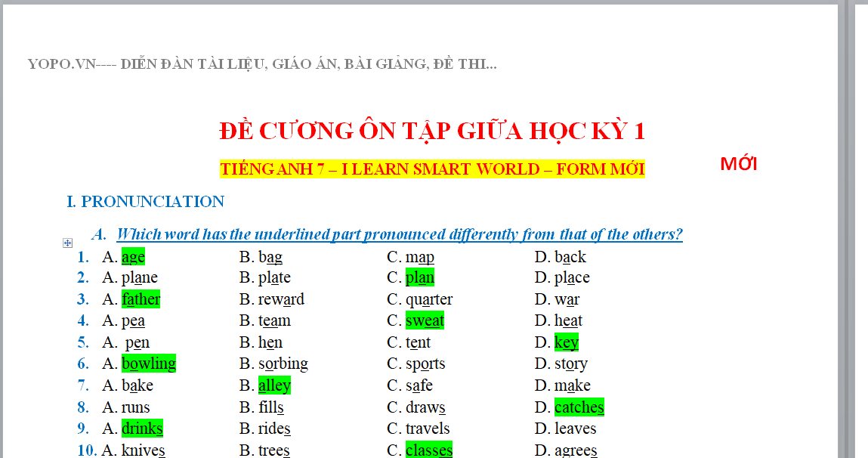This screenshot has height=458, width=868.
Task: Click the highlighted word 'sweat'
Action: pos(425,320)
